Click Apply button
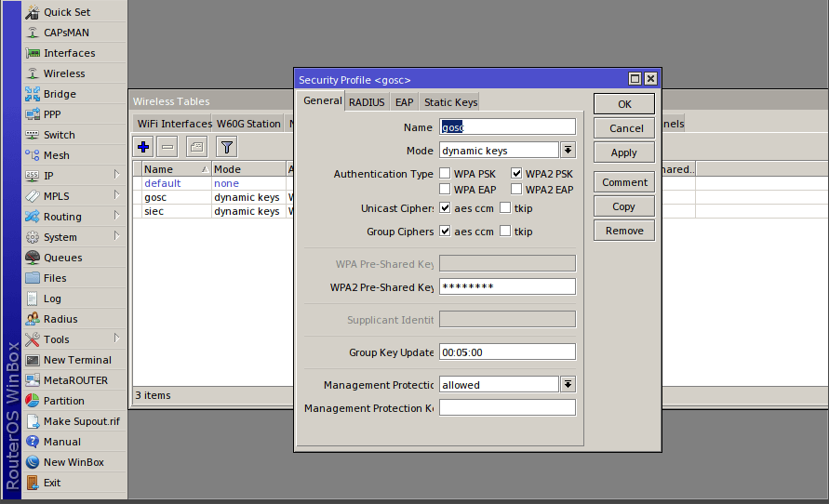 [x=624, y=153]
